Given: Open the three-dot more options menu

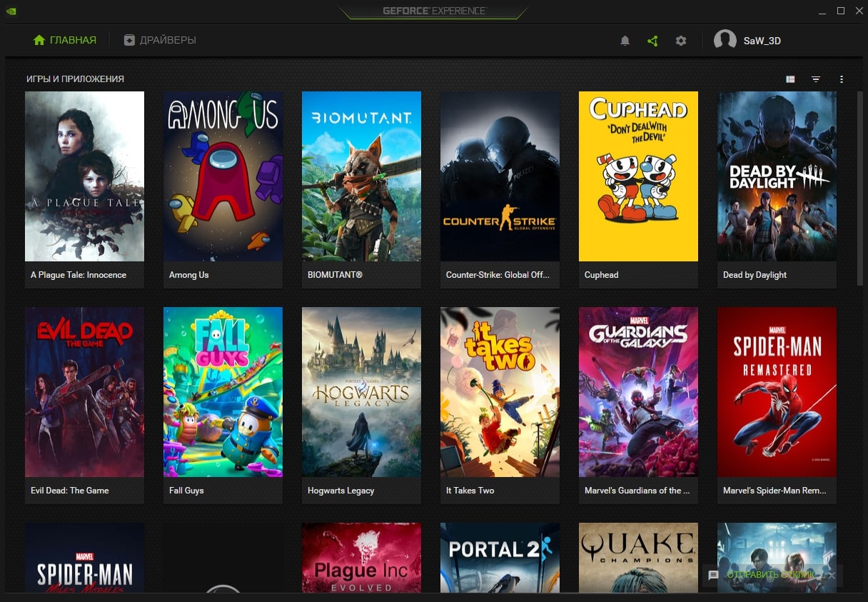Looking at the screenshot, I should pos(842,79).
